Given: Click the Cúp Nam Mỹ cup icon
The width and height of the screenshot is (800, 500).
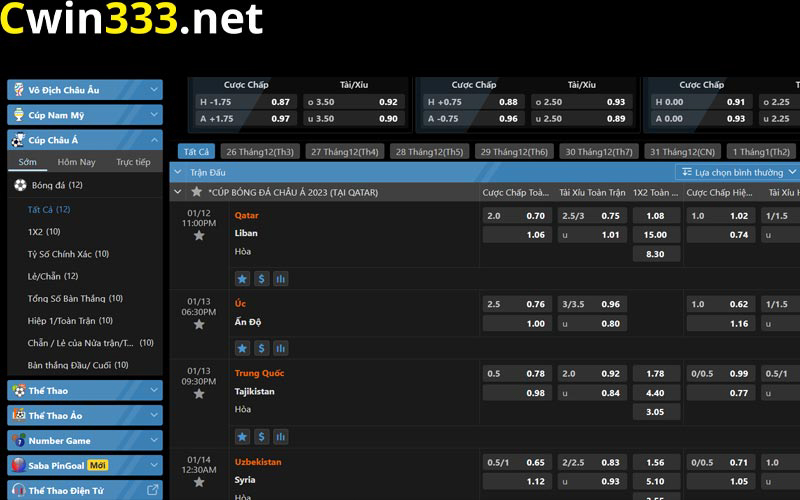Looking at the screenshot, I should [19, 115].
